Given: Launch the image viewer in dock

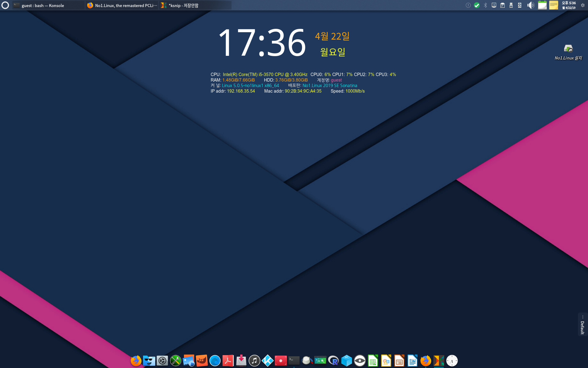Looking at the screenshot, I should click(x=189, y=361).
